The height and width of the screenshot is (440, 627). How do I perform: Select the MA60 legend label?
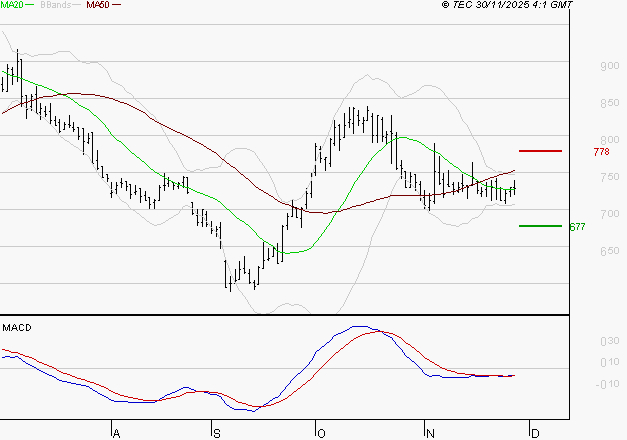[x=98, y=6]
